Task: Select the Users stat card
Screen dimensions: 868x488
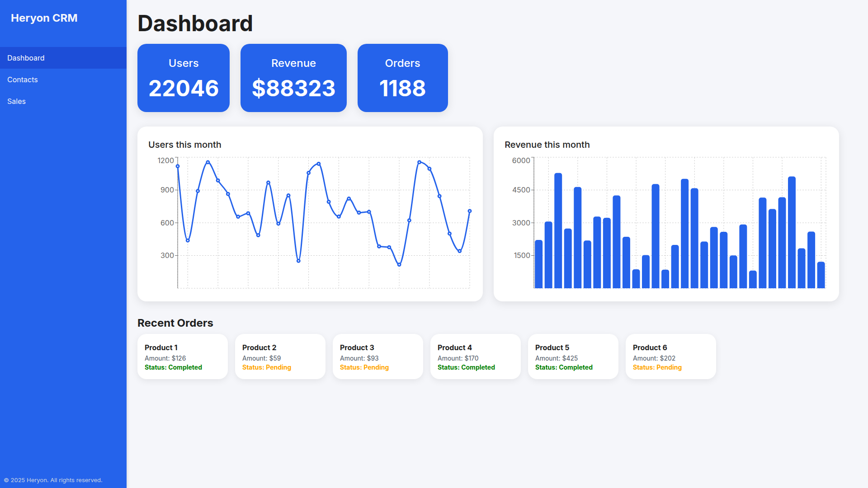Action: click(x=184, y=78)
